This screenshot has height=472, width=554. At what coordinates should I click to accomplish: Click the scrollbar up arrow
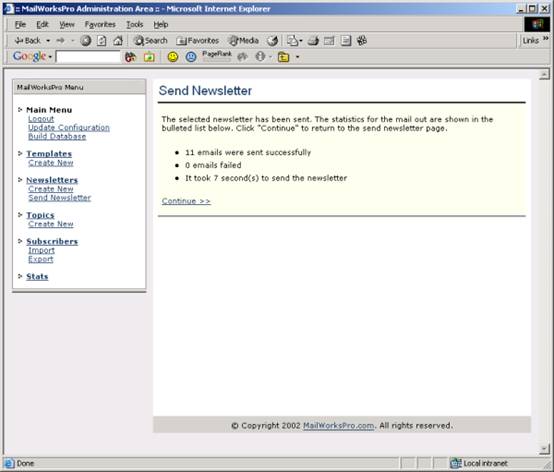(x=544, y=74)
